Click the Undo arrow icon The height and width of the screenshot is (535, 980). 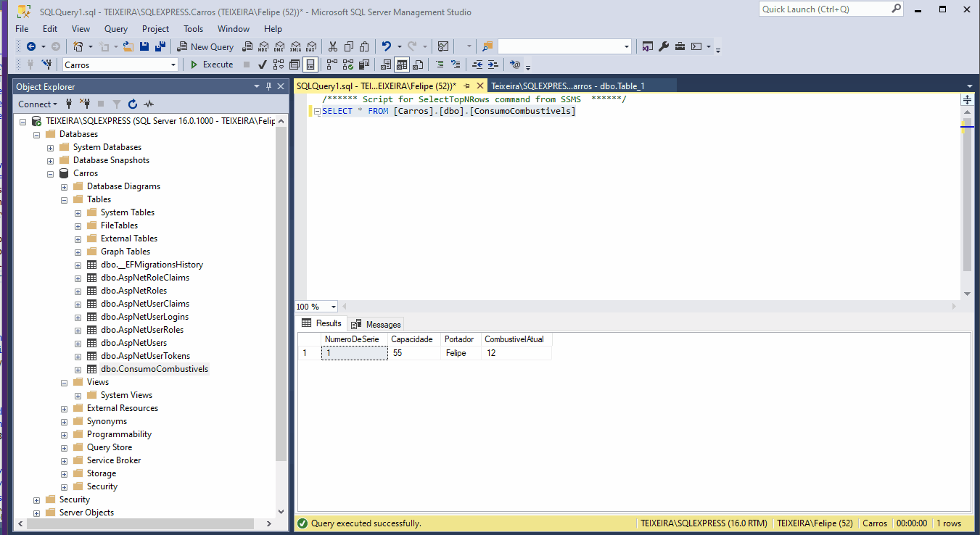click(x=387, y=46)
